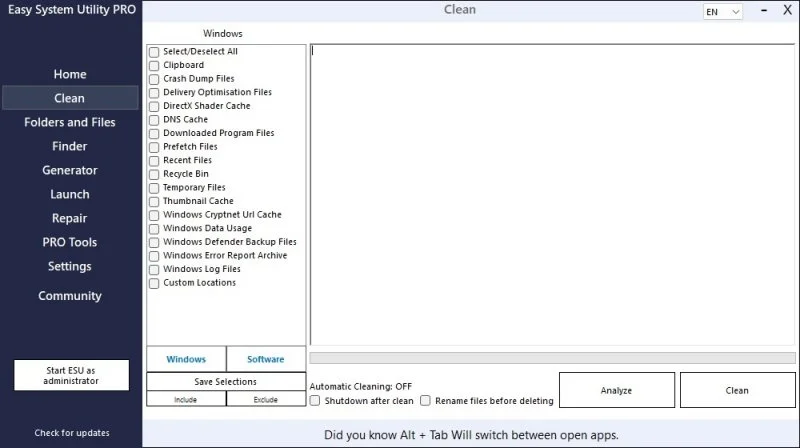The width and height of the screenshot is (800, 448).
Task: Close the application with the X icon
Action: click(x=787, y=10)
